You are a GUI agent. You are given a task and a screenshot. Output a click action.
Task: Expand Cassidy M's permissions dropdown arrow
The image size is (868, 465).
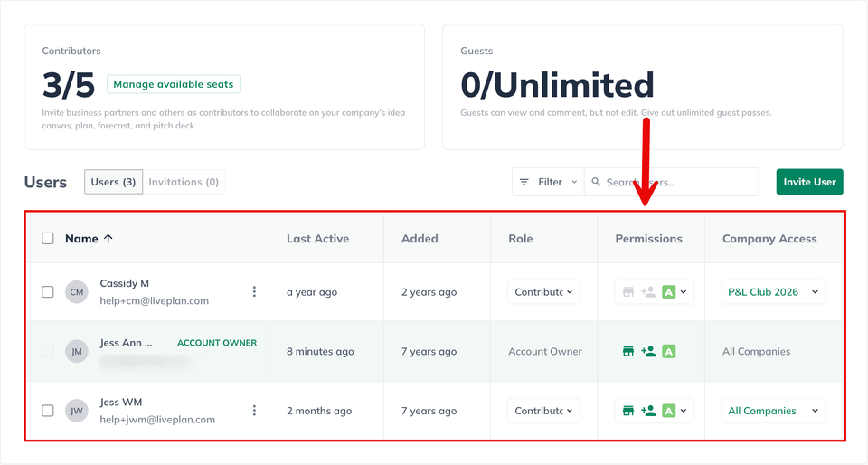684,291
